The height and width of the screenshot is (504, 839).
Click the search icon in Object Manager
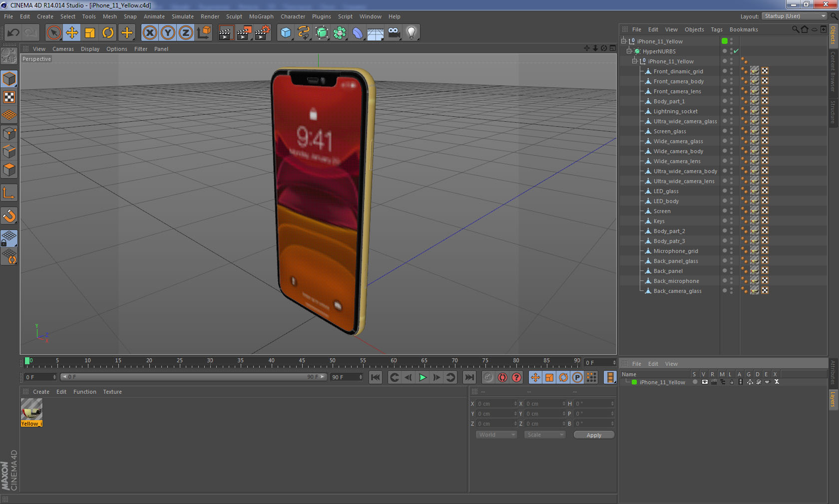click(795, 29)
